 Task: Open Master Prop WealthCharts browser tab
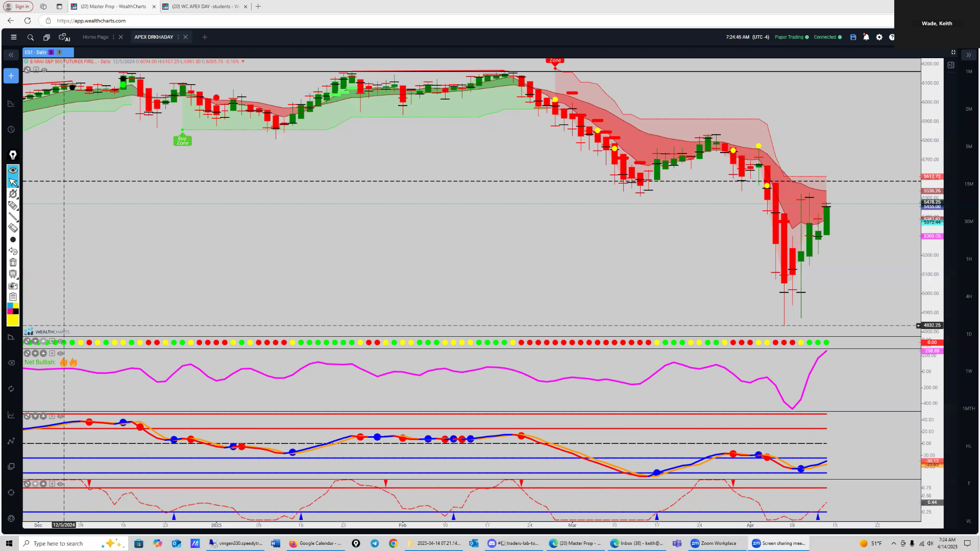coord(113,7)
